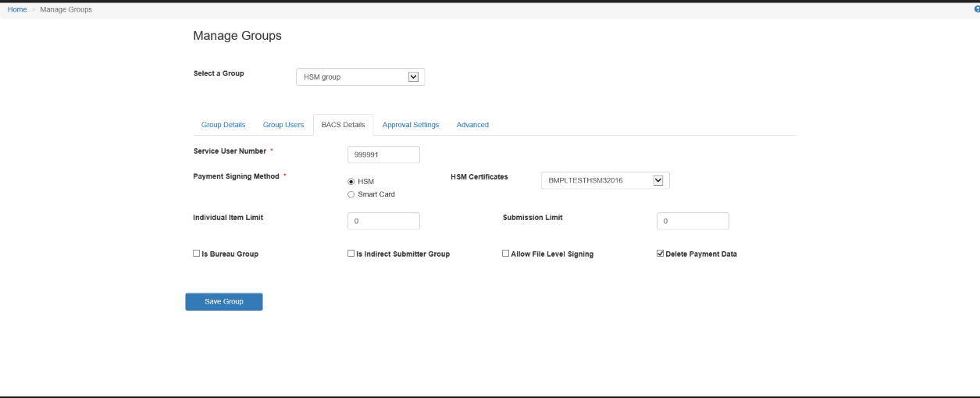
Task: Open the Group Users tab
Action: point(283,125)
